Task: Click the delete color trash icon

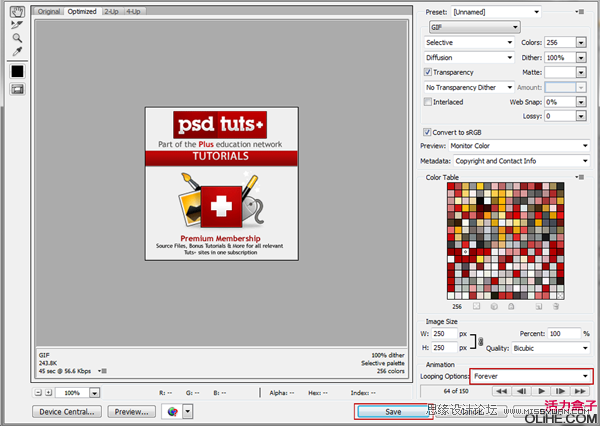Action: [556, 306]
